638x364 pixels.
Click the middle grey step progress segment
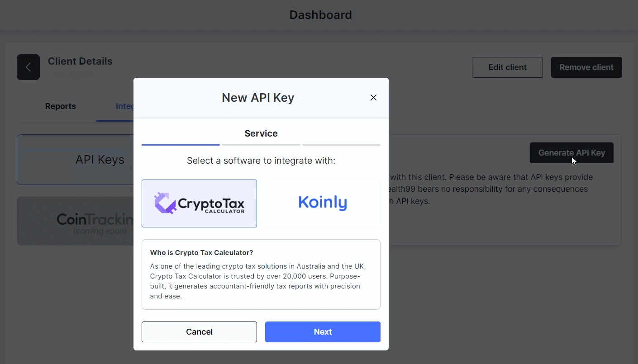261,145
